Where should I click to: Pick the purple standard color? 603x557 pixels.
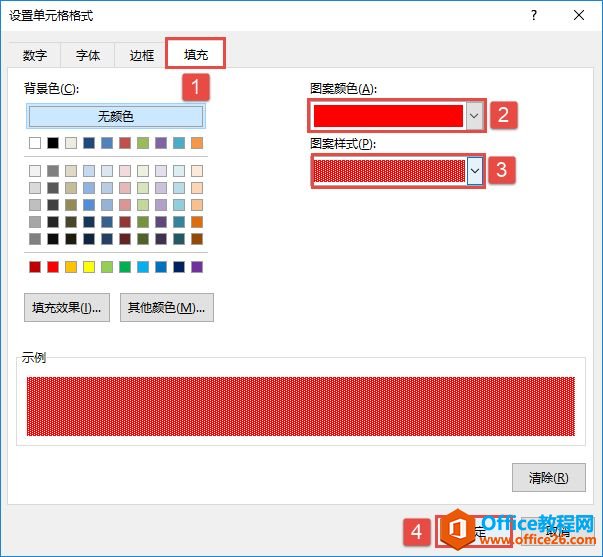[x=197, y=267]
